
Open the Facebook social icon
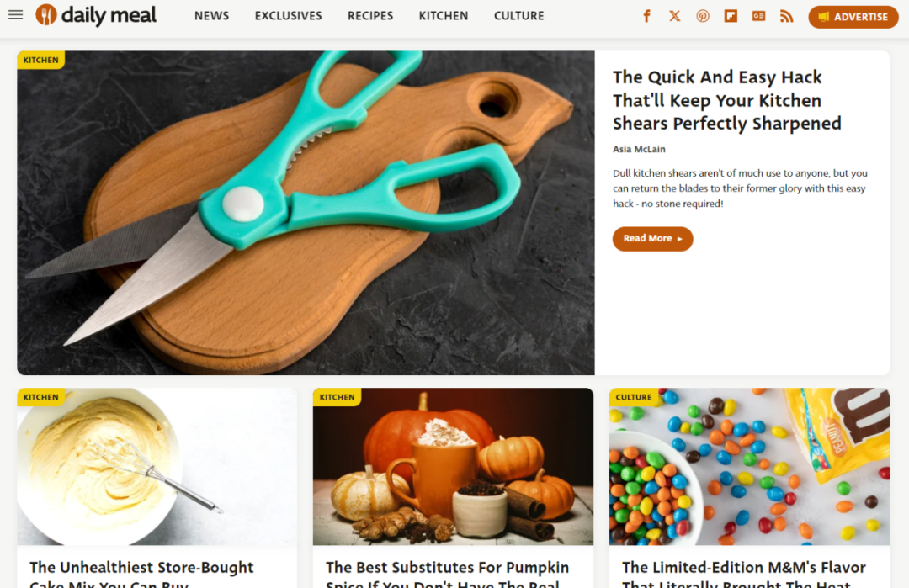(x=646, y=16)
